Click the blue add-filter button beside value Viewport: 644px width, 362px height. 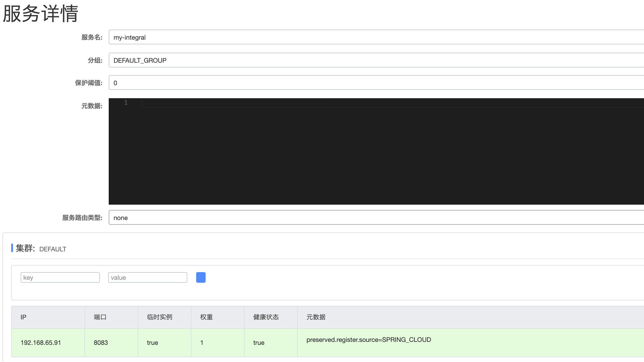(201, 277)
